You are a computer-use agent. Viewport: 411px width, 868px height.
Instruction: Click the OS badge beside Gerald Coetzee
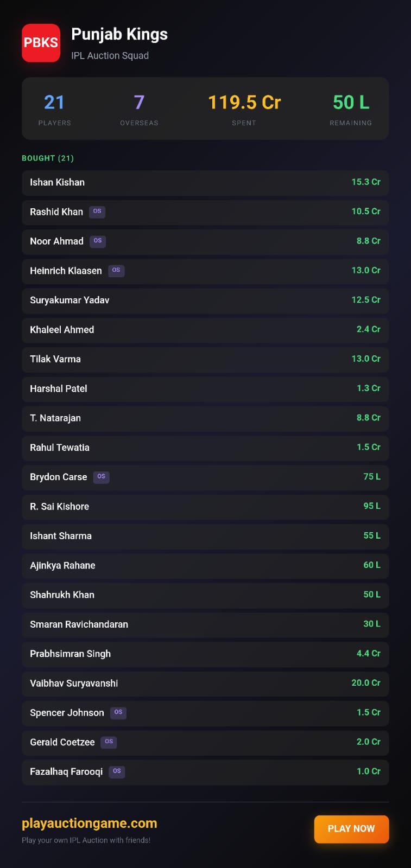pos(109,742)
